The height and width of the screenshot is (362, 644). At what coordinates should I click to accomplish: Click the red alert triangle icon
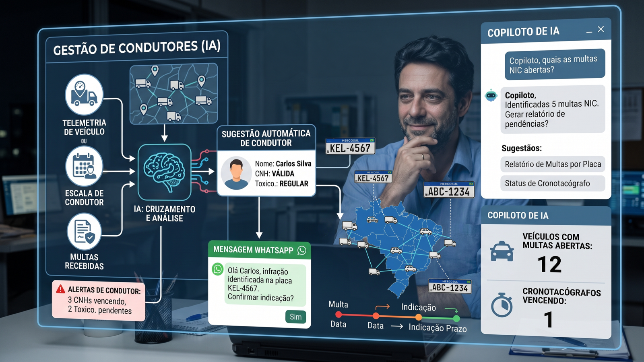click(60, 289)
